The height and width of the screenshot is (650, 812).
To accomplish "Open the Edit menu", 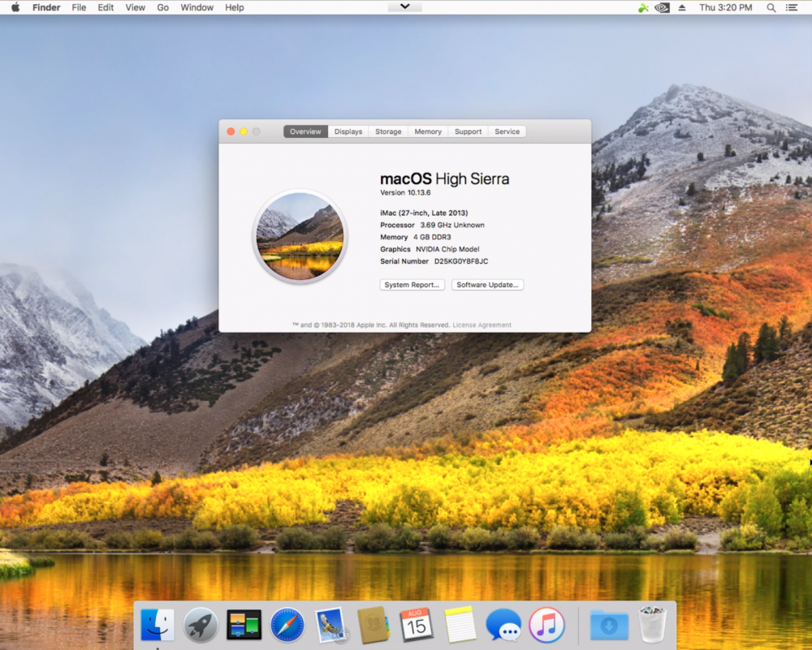I will click(106, 8).
